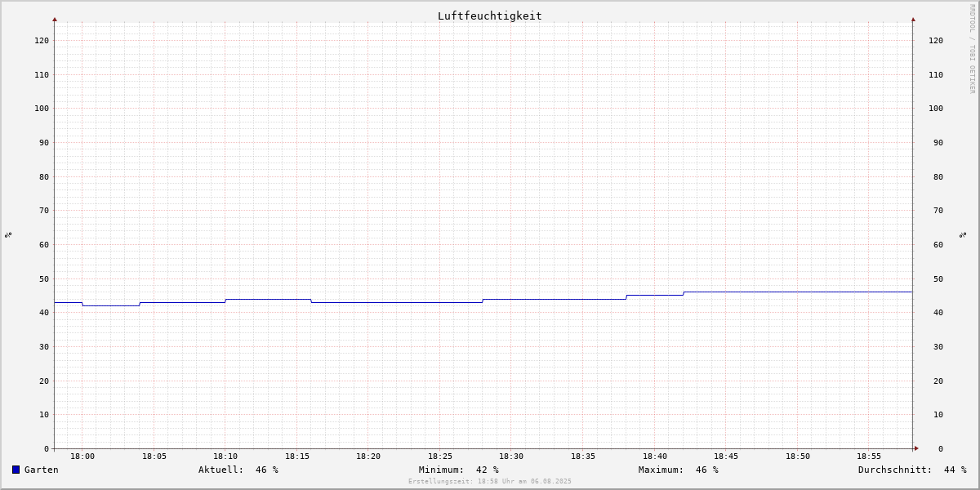
Task: Click the Erstellungszeit timestamp footer text
Action: point(490,482)
